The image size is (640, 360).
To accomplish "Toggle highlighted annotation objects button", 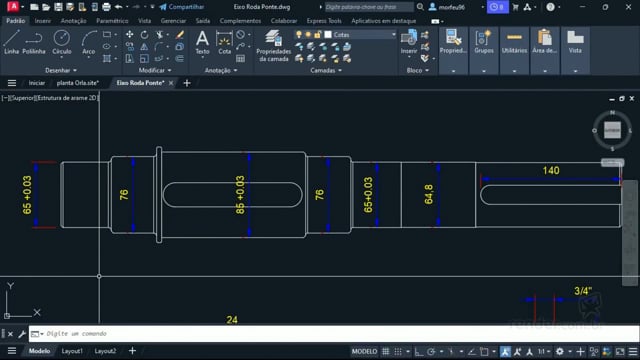I will click(x=505, y=351).
